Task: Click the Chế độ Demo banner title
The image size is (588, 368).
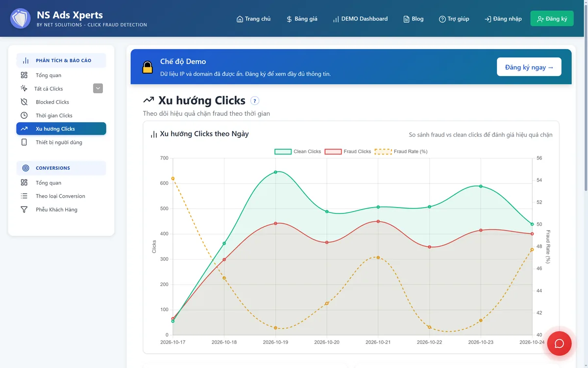Action: click(183, 62)
